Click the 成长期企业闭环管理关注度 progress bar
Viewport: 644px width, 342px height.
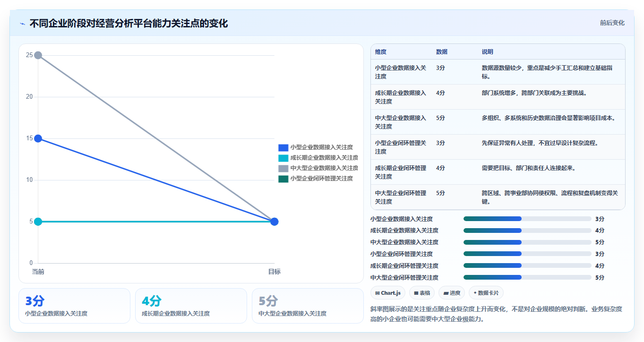coord(527,266)
